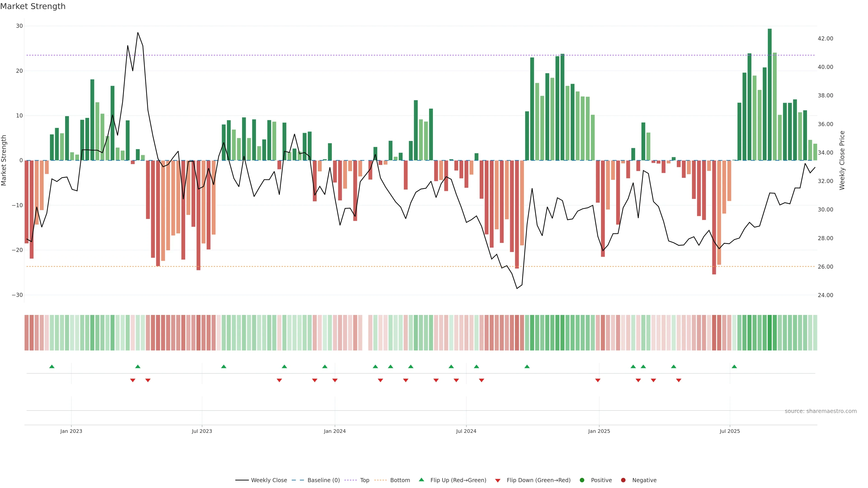Click the 42.00 right axis tick label
The width and height of the screenshot is (868, 488).
click(x=825, y=38)
